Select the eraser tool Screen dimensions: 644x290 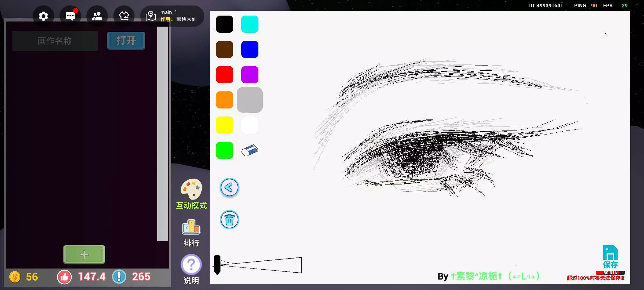point(250,150)
